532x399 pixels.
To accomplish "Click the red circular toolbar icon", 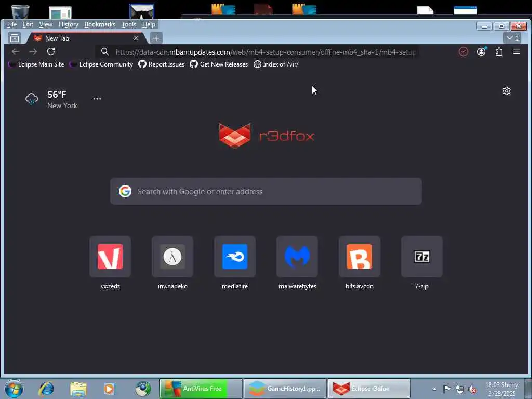I will 463,51.
